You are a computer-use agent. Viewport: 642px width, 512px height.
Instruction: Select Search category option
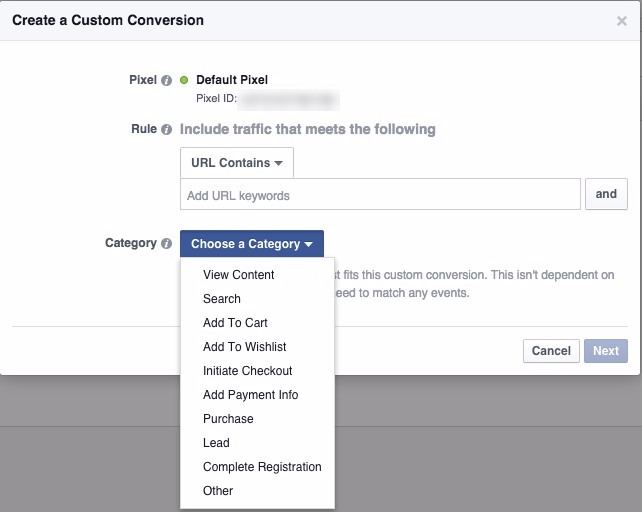coord(257,299)
